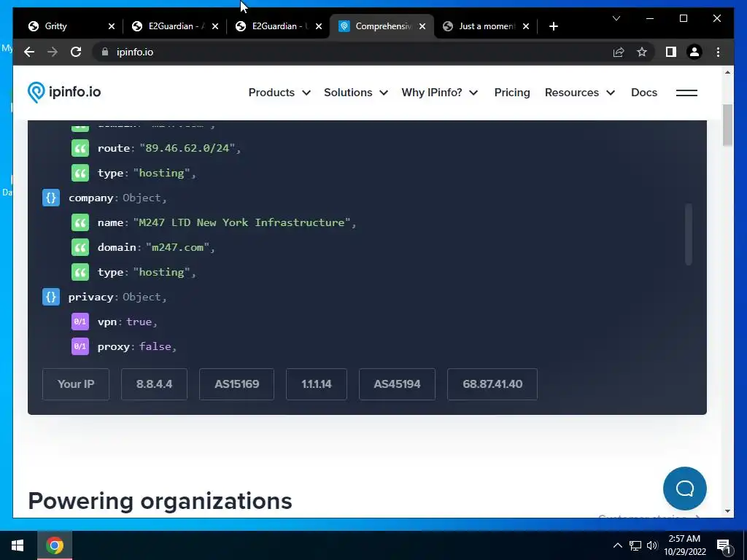The width and height of the screenshot is (747, 560).
Task: Toggle the browser side panel icon
Action: click(x=671, y=52)
